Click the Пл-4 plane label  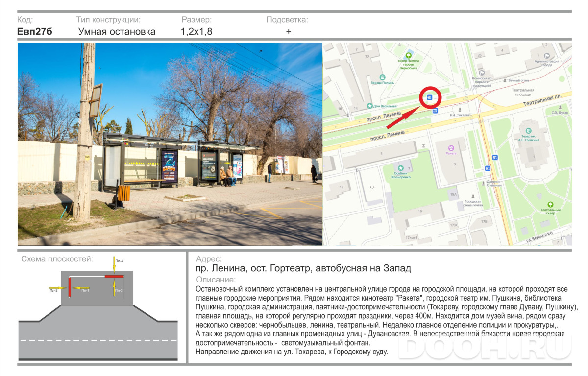pyautogui.click(x=119, y=261)
